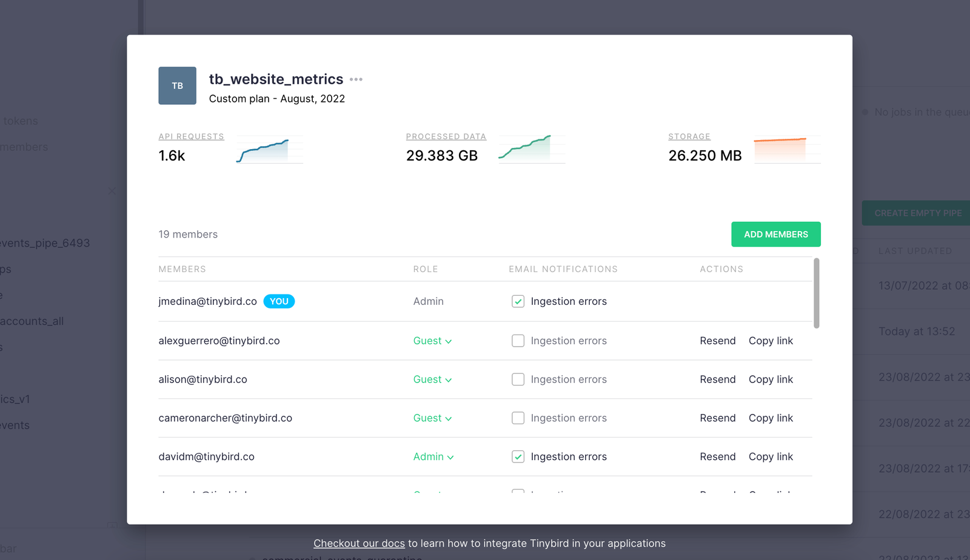970x560 pixels.
Task: Enable Ingestion errors for alison@tinybird.co
Action: coord(518,379)
